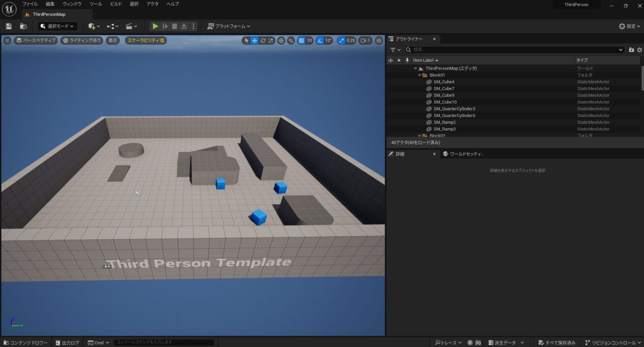
Task: Open the 選択モード dropdown
Action: click(57, 26)
